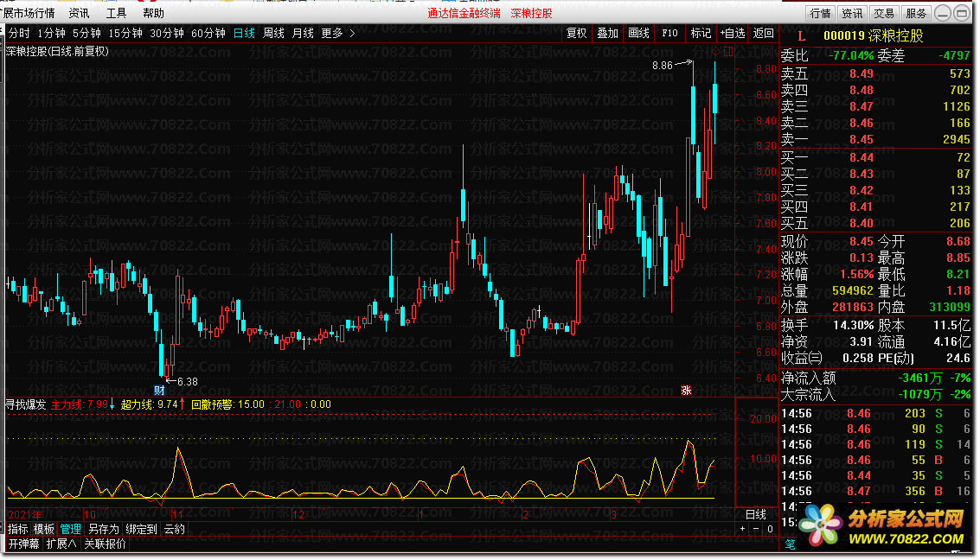Click the 6.38 low price label

click(x=188, y=381)
